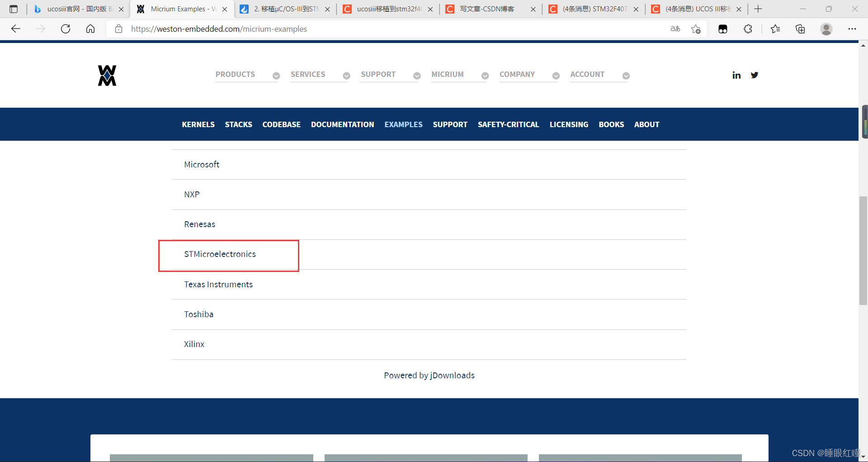This screenshot has height=462, width=868.
Task: Close the 写文章-CSDN博客 tab
Action: pyautogui.click(x=533, y=9)
